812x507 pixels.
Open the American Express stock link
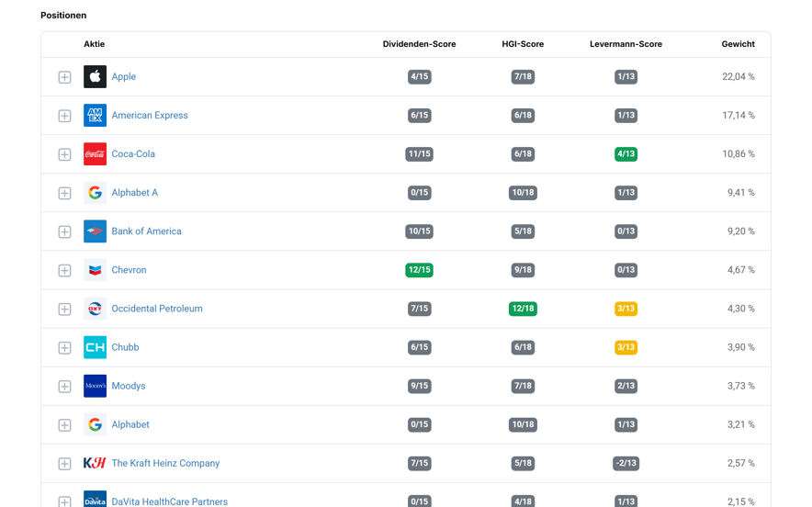[150, 115]
